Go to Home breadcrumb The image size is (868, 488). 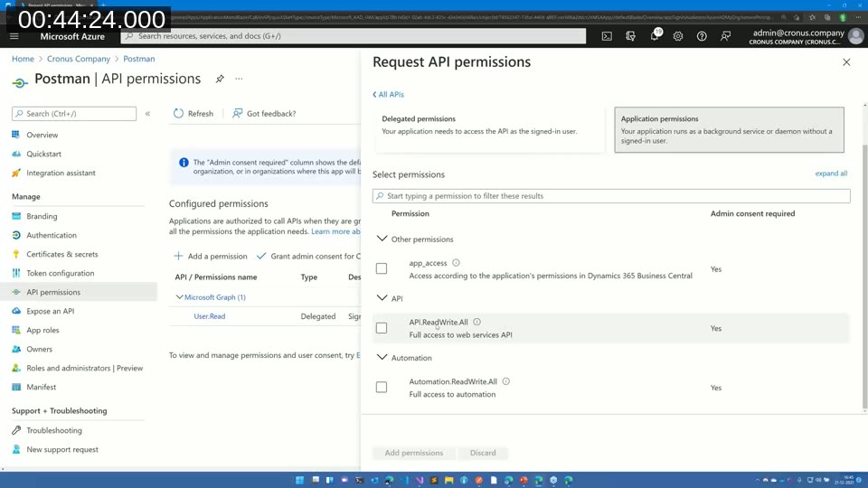[x=23, y=59]
